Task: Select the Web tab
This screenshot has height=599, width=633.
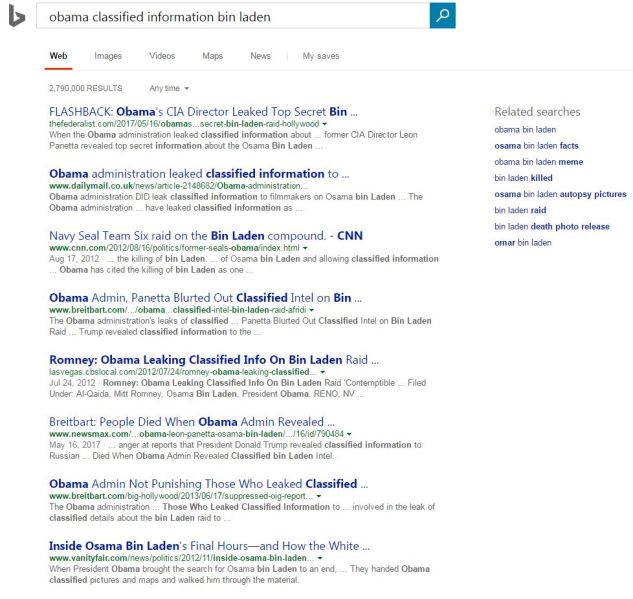Action: pos(59,56)
